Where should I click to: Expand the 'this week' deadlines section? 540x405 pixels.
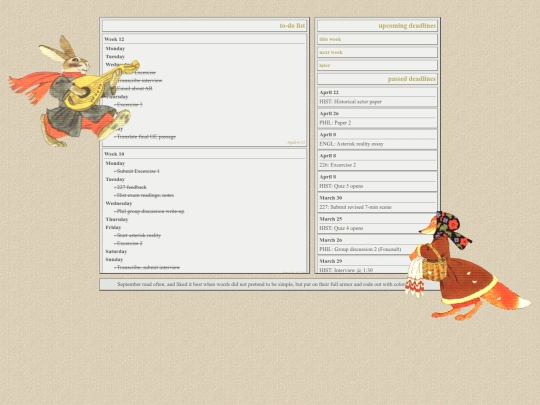(x=377, y=39)
